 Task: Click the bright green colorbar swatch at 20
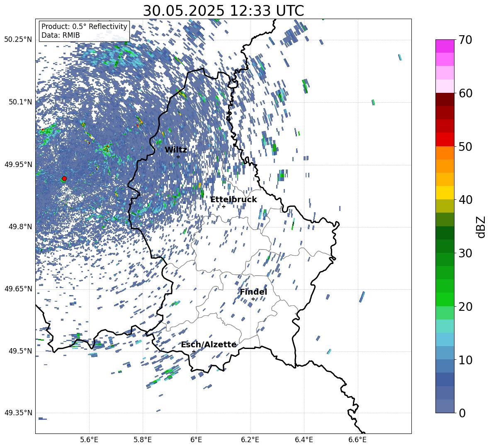click(445, 299)
